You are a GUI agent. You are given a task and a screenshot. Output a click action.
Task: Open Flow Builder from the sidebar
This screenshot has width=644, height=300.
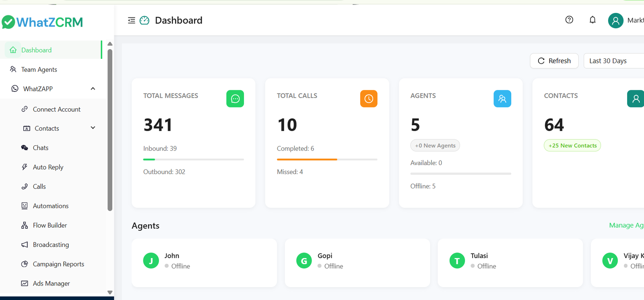[50, 226]
